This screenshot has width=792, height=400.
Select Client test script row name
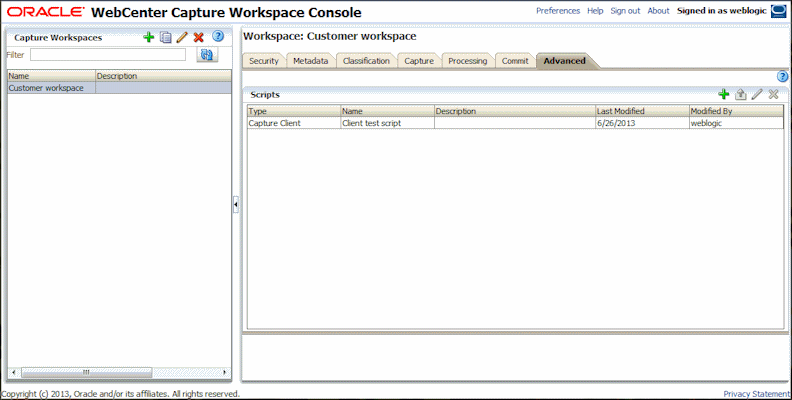point(387,123)
